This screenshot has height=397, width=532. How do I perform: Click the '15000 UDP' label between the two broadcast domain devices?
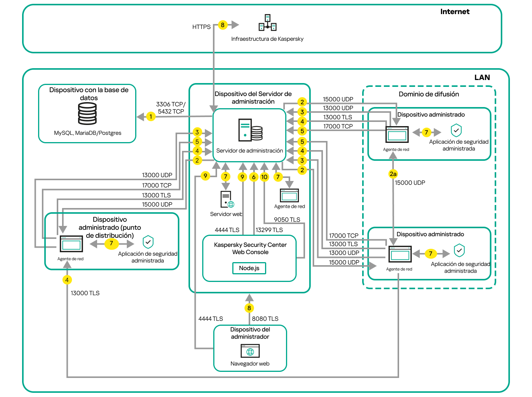point(410,183)
